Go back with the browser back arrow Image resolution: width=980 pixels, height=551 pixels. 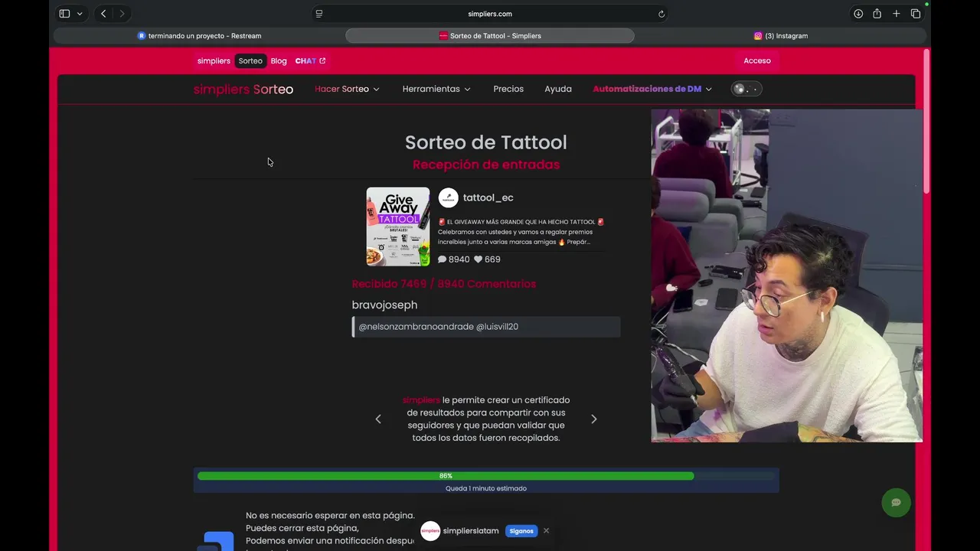[103, 14]
